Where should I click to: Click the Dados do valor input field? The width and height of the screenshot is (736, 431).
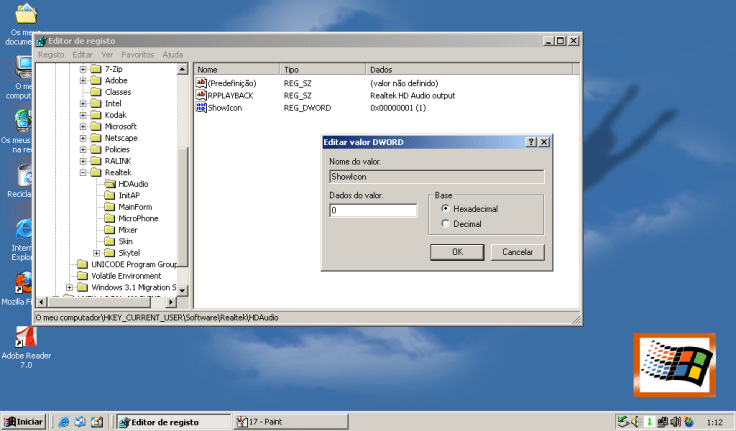pyautogui.click(x=373, y=211)
